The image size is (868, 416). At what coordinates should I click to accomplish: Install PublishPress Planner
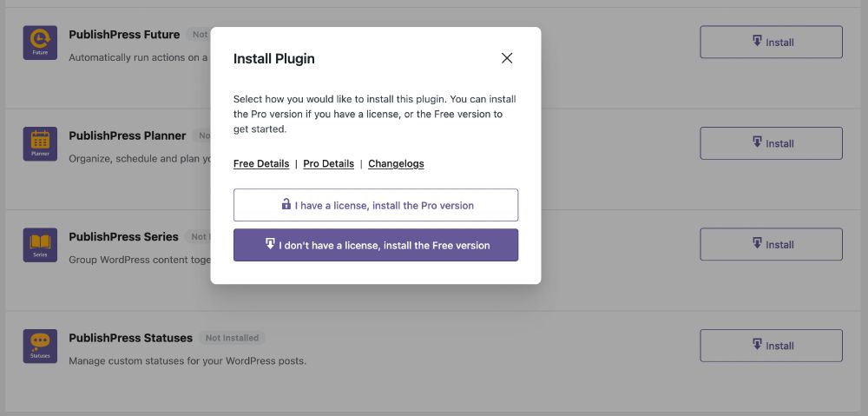(771, 143)
